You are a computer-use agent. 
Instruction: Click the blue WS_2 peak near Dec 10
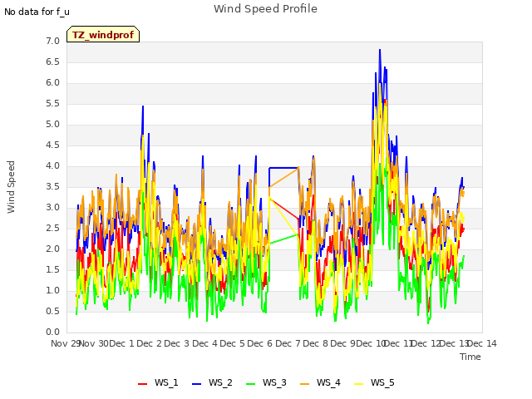point(380,50)
